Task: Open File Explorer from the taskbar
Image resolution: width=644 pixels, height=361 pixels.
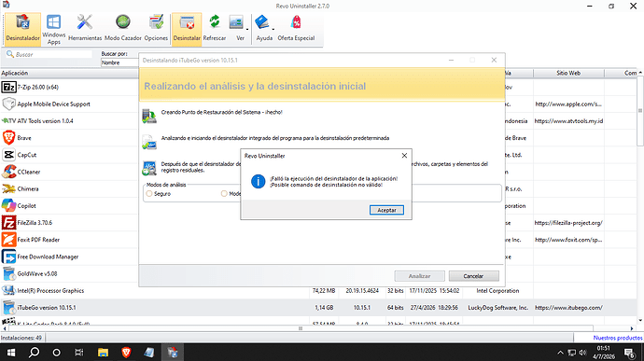Action: coord(103,353)
